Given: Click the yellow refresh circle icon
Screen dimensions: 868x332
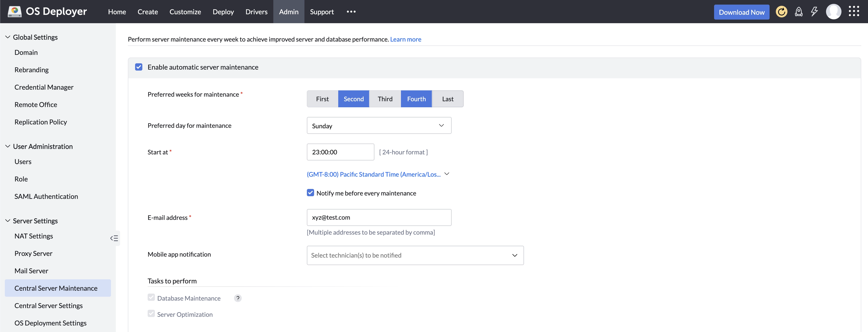Looking at the screenshot, I should click(781, 12).
